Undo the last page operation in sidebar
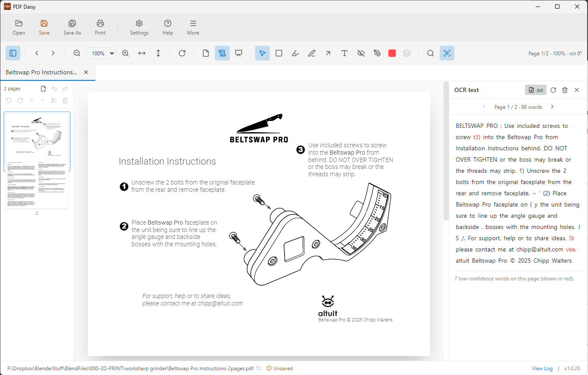 pyautogui.click(x=54, y=89)
